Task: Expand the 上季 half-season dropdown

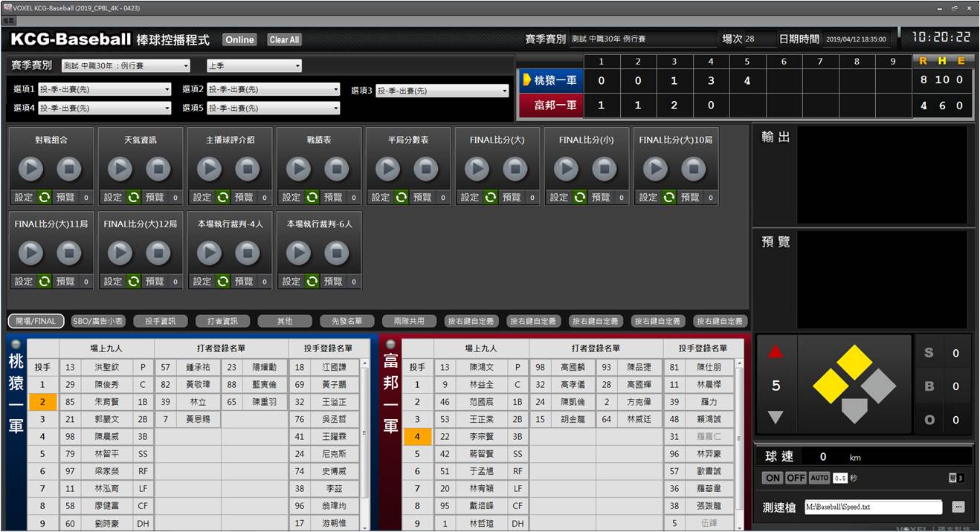Action: (254, 66)
